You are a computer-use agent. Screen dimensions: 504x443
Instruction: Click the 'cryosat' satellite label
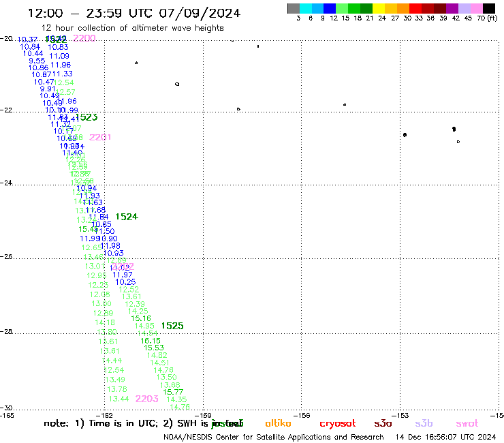click(338, 424)
